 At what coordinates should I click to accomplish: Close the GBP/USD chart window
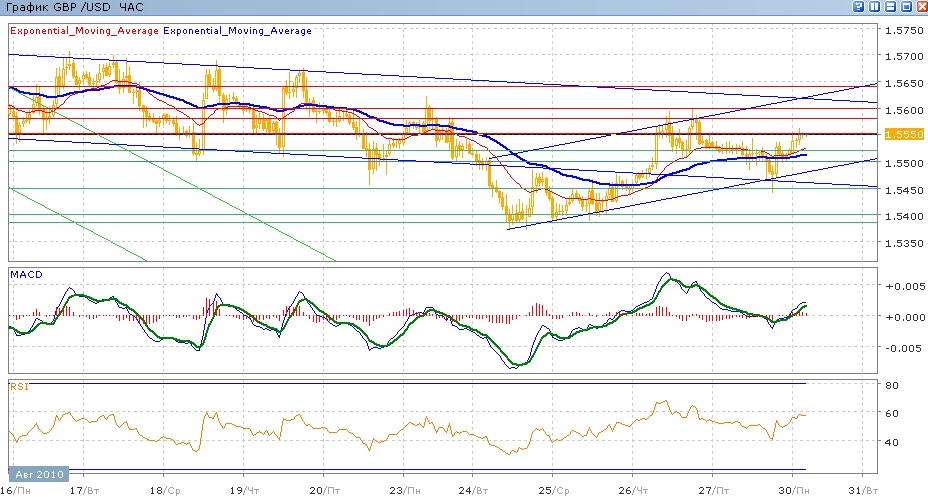pyautogui.click(x=920, y=7)
